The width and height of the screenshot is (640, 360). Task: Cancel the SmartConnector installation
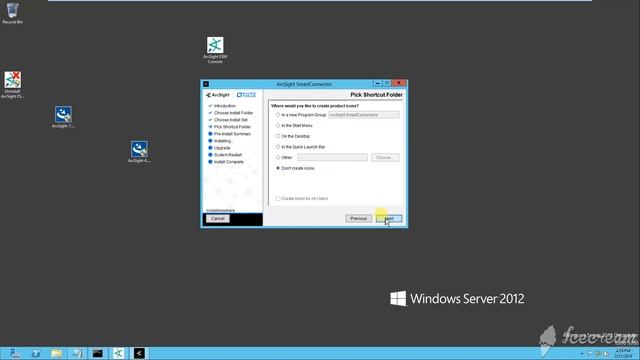pyautogui.click(x=218, y=218)
